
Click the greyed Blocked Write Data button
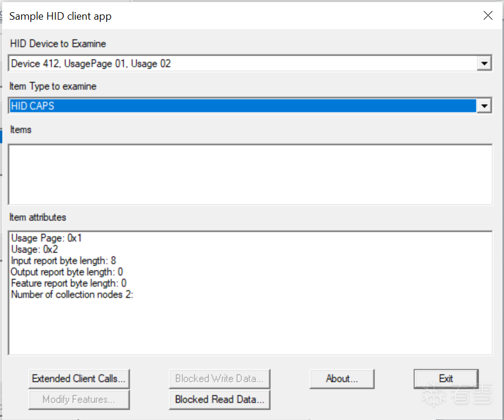[219, 379]
